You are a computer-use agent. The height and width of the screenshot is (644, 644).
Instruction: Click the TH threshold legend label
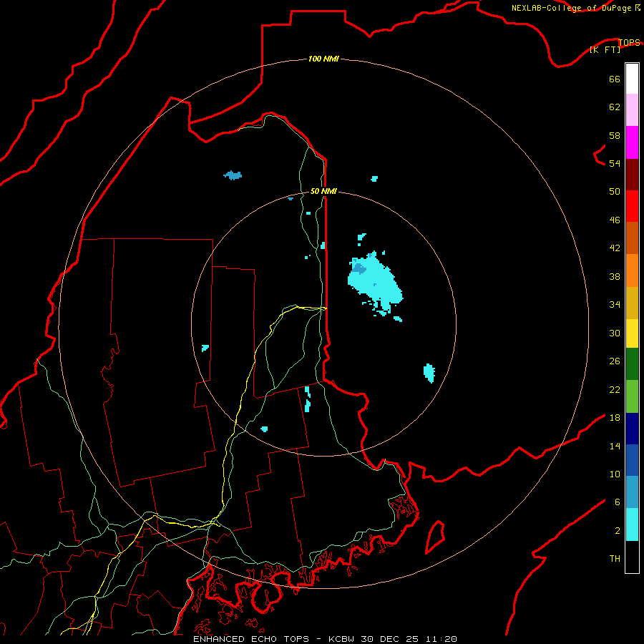615,558
